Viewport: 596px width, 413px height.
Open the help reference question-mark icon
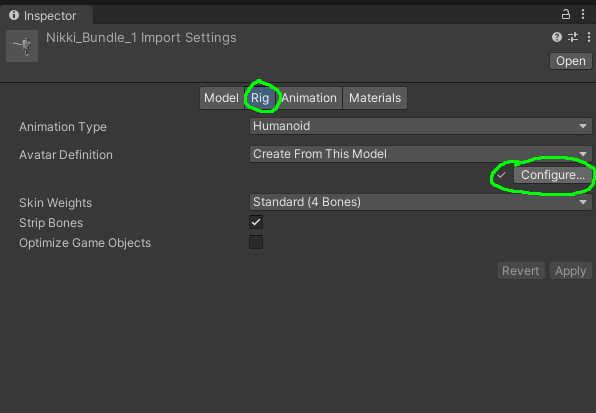[x=557, y=37]
